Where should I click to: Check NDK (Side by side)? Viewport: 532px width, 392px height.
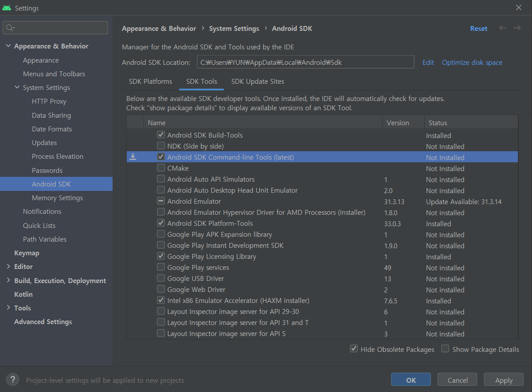click(x=161, y=146)
